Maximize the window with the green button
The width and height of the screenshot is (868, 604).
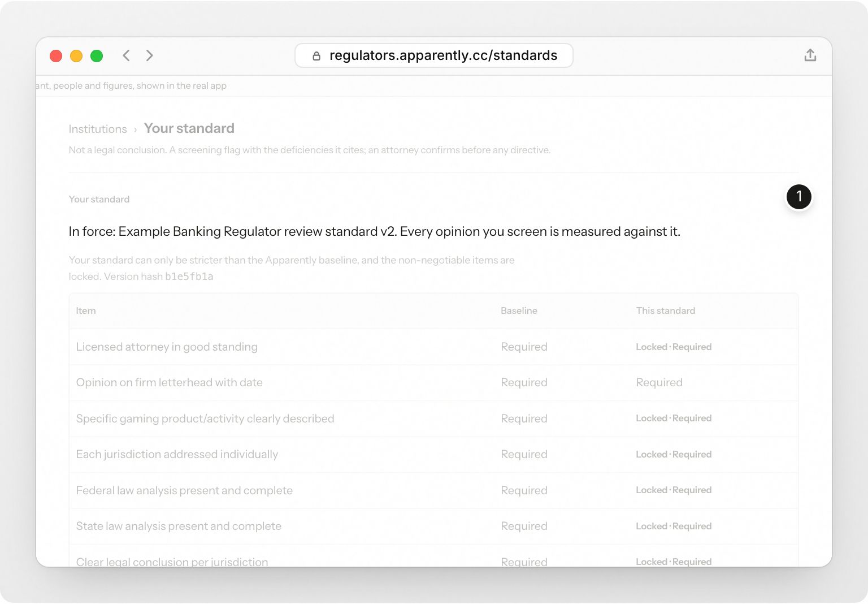tap(97, 55)
